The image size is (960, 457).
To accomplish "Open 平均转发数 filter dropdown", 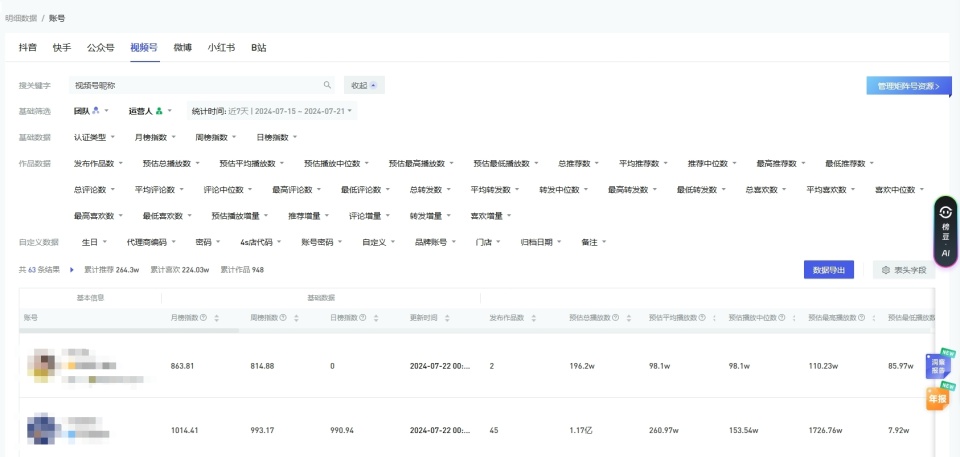I will [x=495, y=189].
